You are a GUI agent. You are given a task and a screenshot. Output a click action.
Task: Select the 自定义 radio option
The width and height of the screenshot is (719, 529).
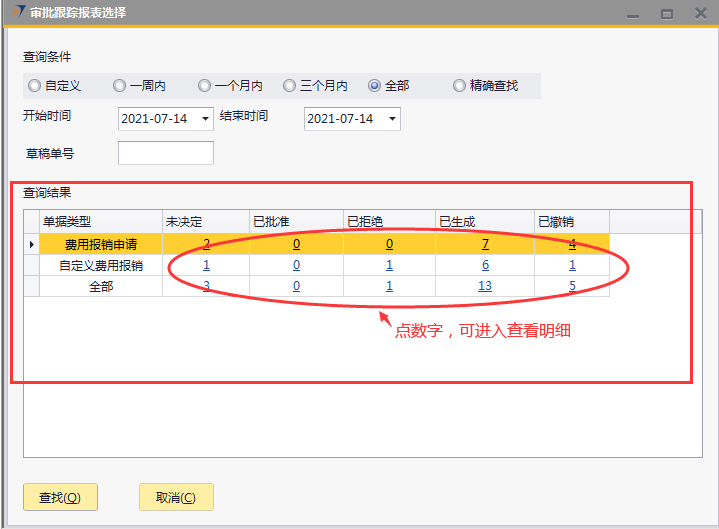(35, 86)
